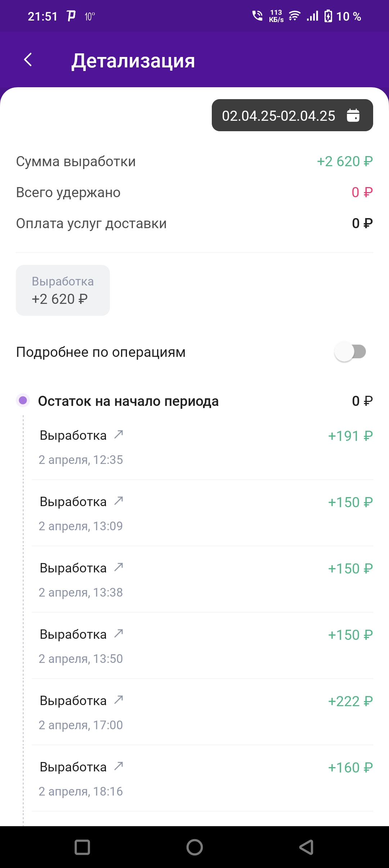
Task: Tap the Всего удержано summary row
Action: click(194, 192)
